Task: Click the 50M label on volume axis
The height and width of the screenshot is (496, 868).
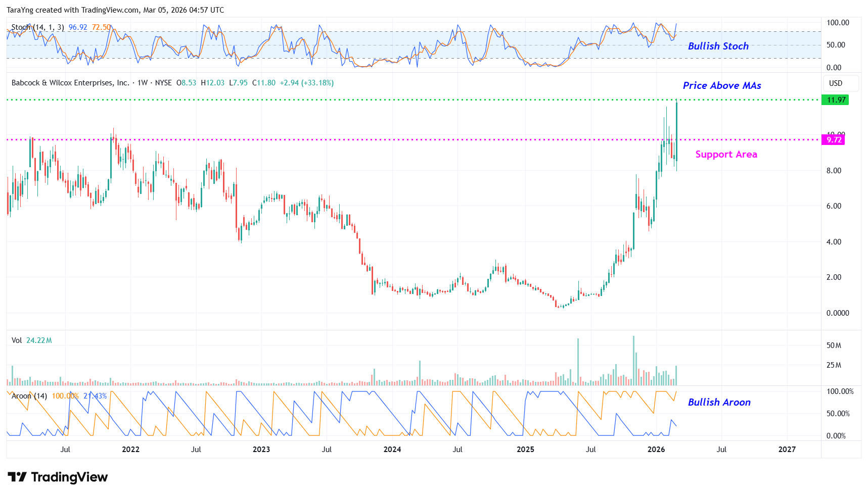Action: pos(834,345)
